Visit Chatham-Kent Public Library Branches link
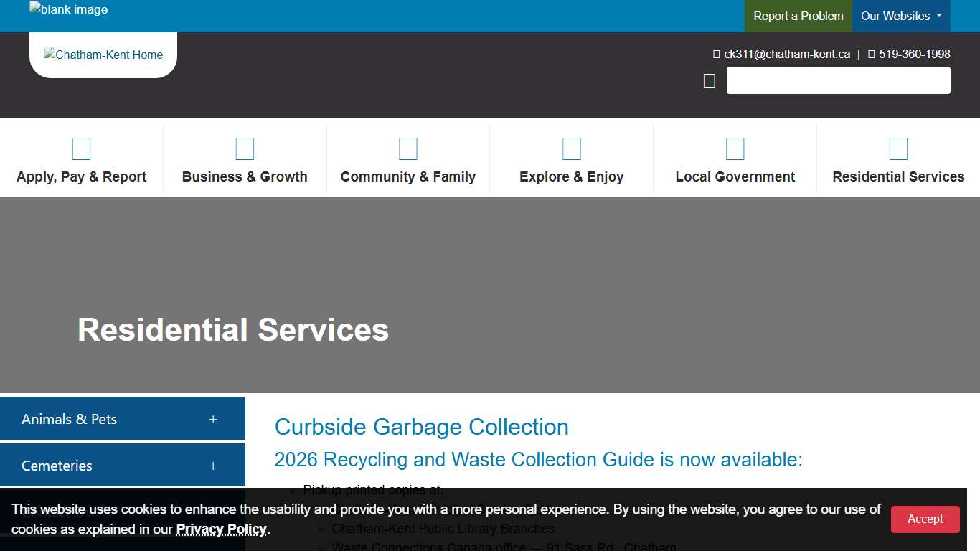 click(x=443, y=528)
